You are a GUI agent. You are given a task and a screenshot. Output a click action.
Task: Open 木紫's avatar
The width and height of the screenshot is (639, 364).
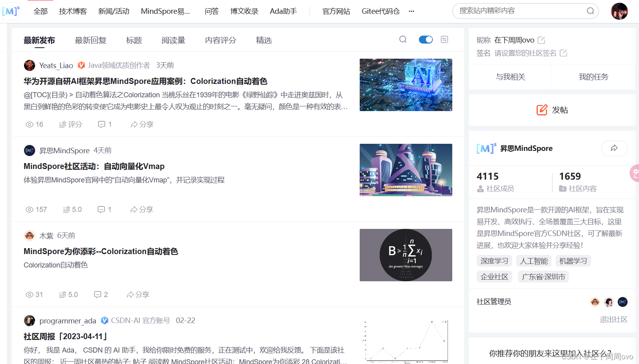(29, 236)
